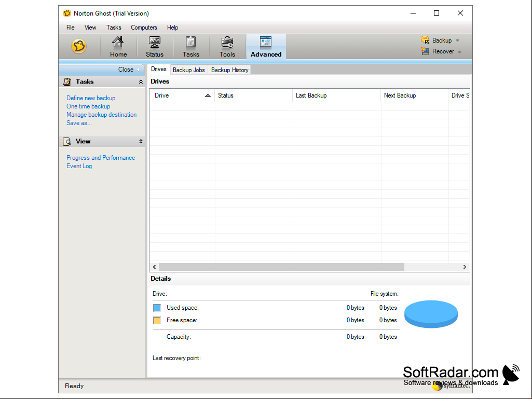Open the Recover dropdown arrow
532x399 pixels.
[460, 52]
